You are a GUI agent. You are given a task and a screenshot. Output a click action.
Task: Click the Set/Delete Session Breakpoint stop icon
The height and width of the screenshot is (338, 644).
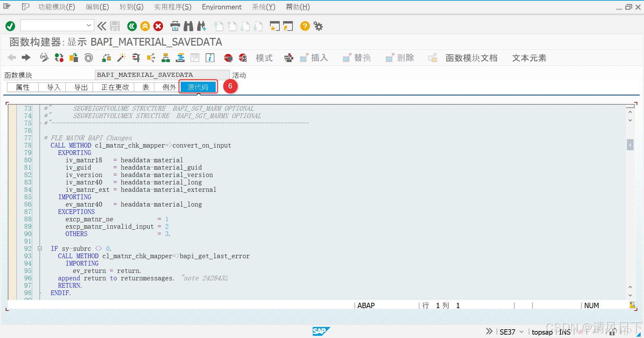[x=228, y=58]
